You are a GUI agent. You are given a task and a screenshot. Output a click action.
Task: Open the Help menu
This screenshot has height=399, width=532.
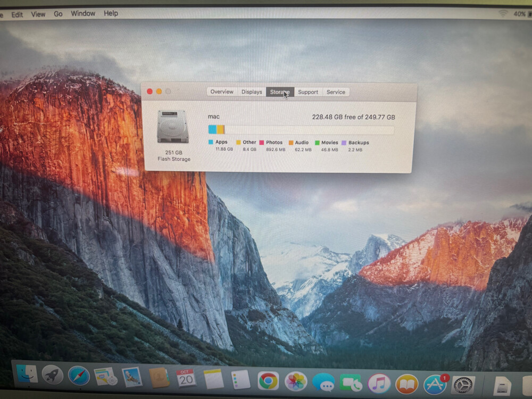[x=111, y=13]
